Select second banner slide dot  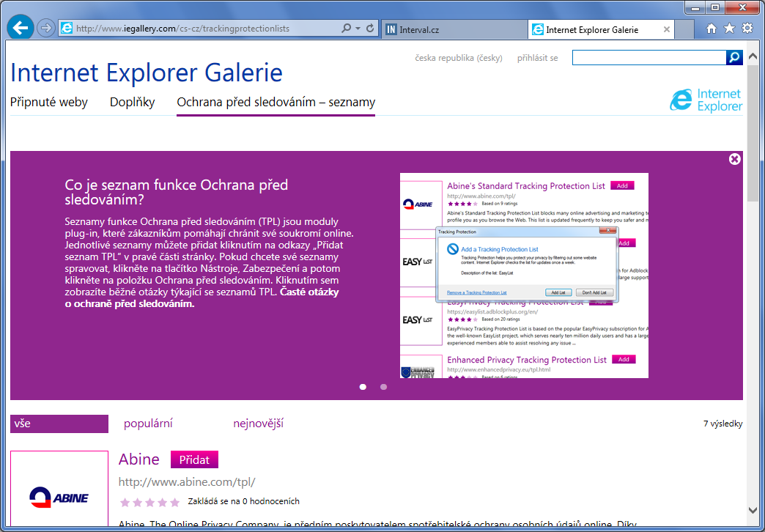pos(383,387)
